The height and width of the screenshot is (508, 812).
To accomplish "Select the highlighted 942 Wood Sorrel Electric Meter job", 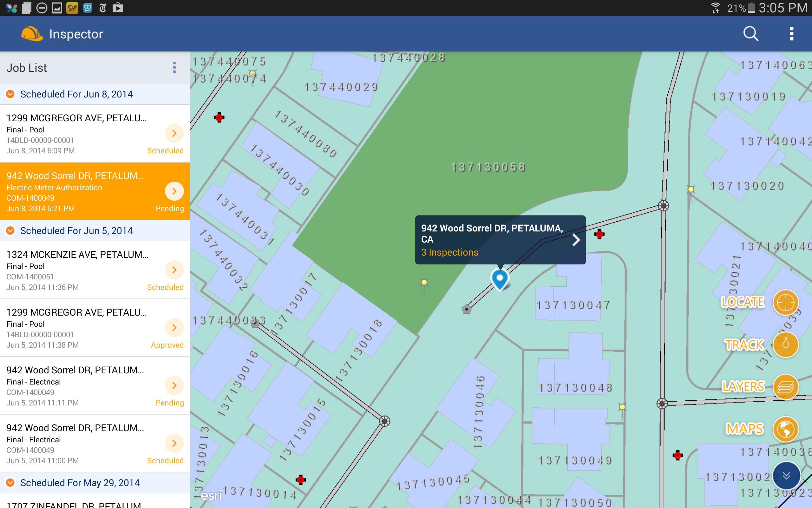I will click(x=95, y=191).
